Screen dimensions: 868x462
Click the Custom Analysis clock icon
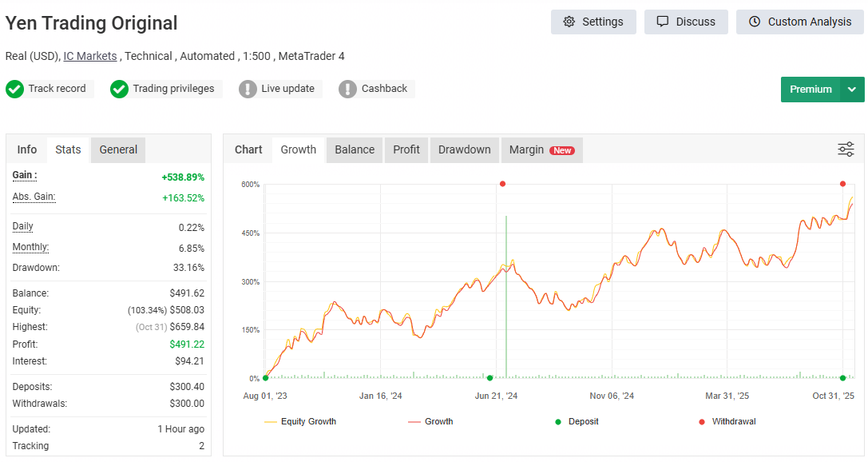(755, 22)
